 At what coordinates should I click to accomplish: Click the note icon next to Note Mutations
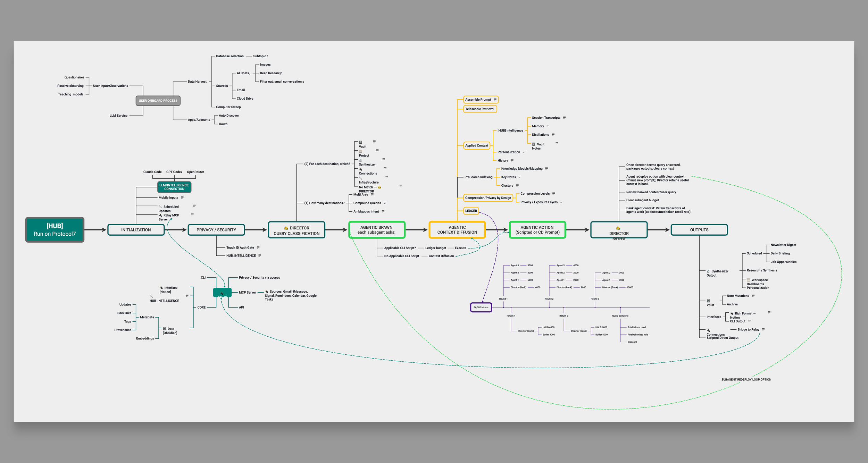753,296
